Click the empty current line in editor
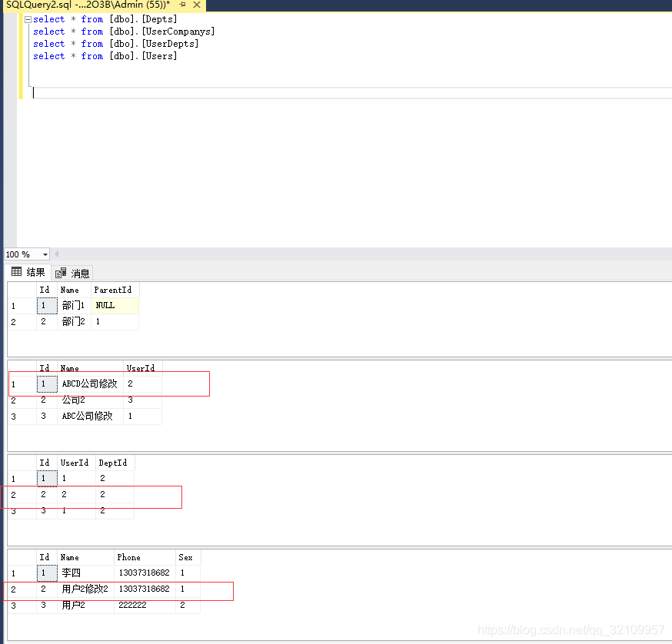 pos(351,93)
